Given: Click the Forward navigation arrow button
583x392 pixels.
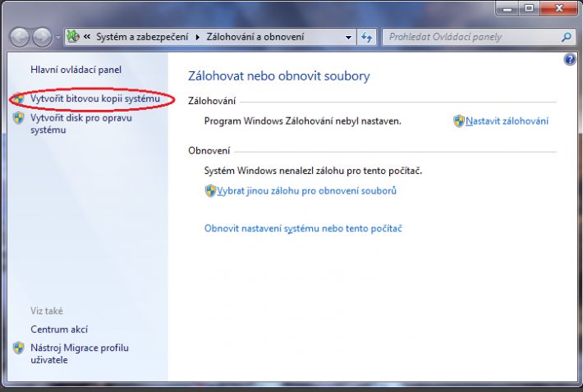Looking at the screenshot, I should [42, 37].
